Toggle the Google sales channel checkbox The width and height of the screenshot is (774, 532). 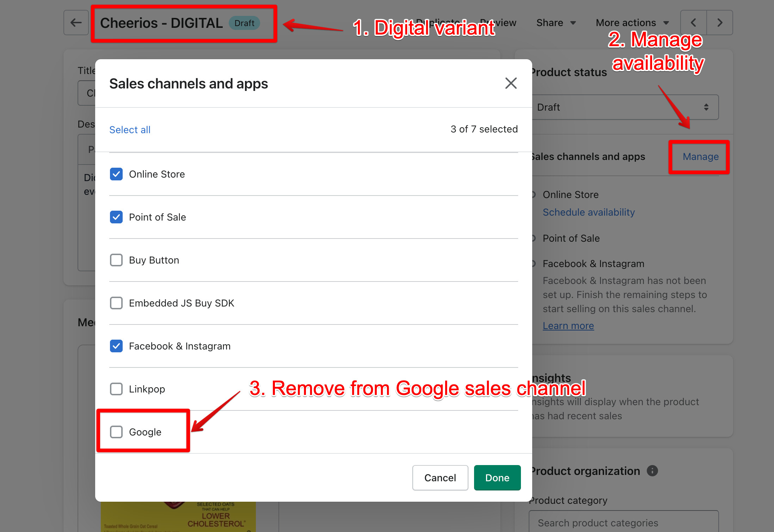click(x=116, y=432)
